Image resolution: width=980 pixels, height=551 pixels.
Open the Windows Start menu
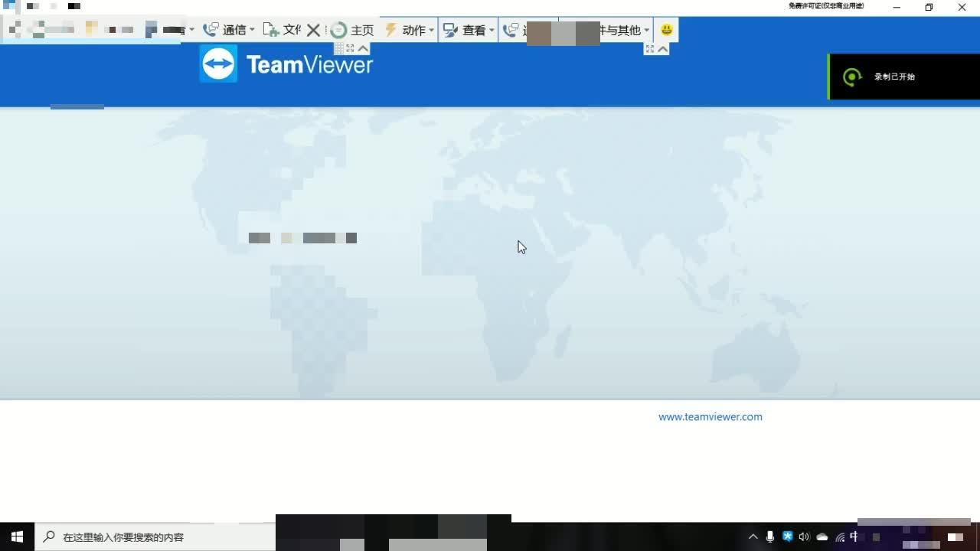[17, 536]
